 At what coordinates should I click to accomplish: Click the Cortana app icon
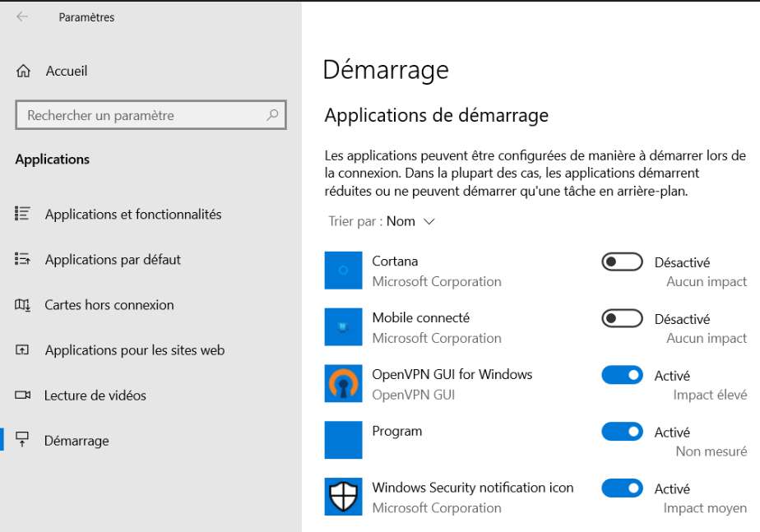click(x=343, y=271)
